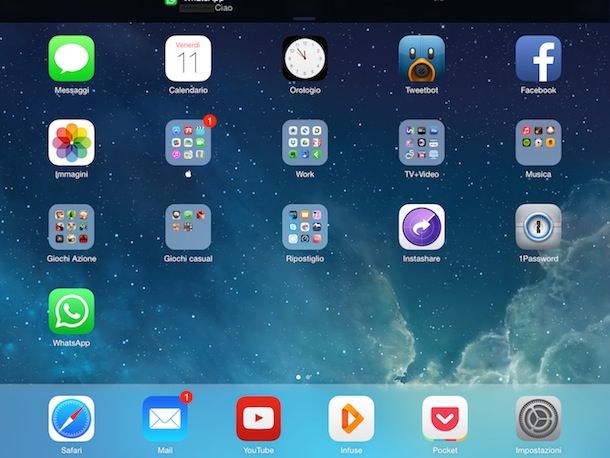Open the Musica folder
Screen dimensions: 610x458
tap(538, 142)
